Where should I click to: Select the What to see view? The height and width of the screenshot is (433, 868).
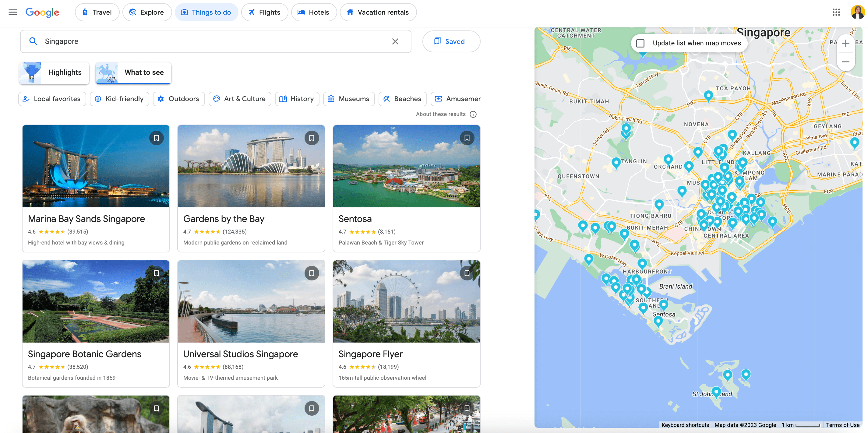pyautogui.click(x=133, y=73)
